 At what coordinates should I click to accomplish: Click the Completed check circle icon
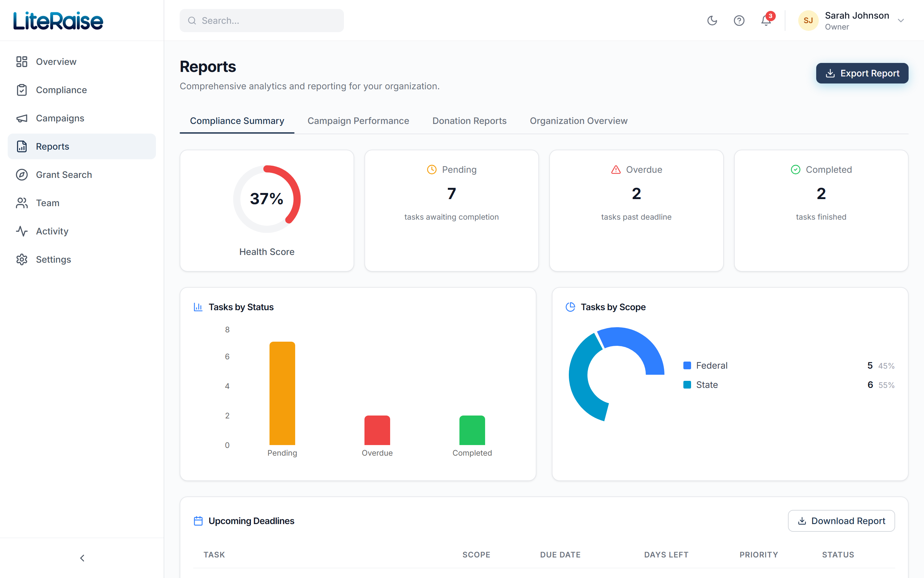(x=795, y=169)
